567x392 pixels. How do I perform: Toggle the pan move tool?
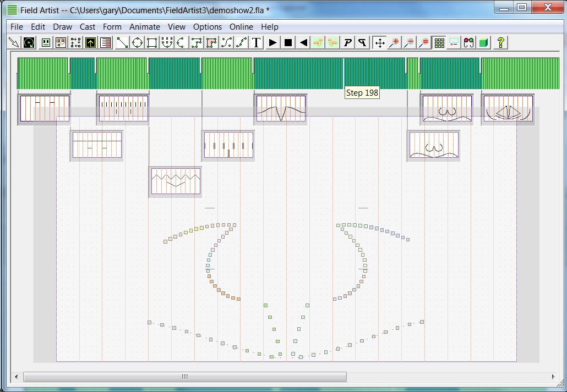[379, 42]
